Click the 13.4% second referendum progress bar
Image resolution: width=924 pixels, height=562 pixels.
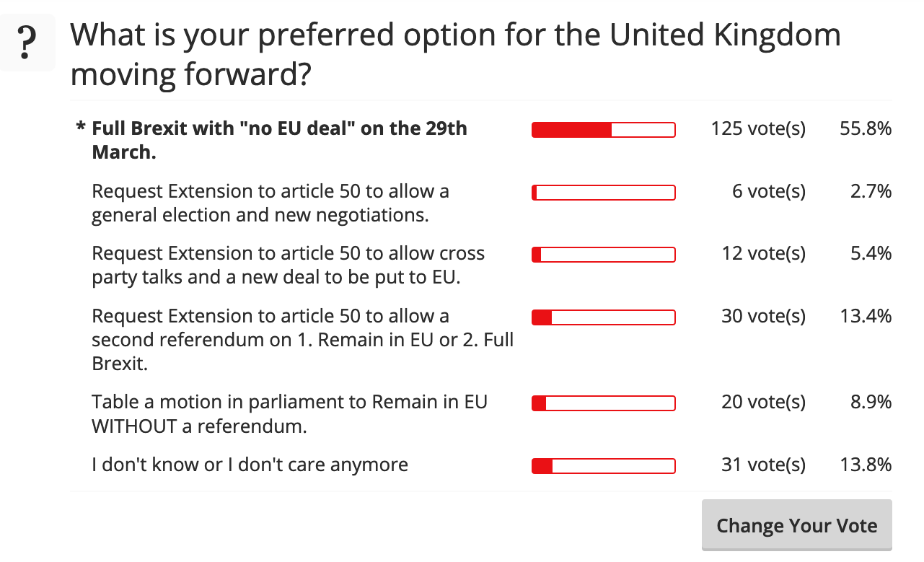click(603, 317)
